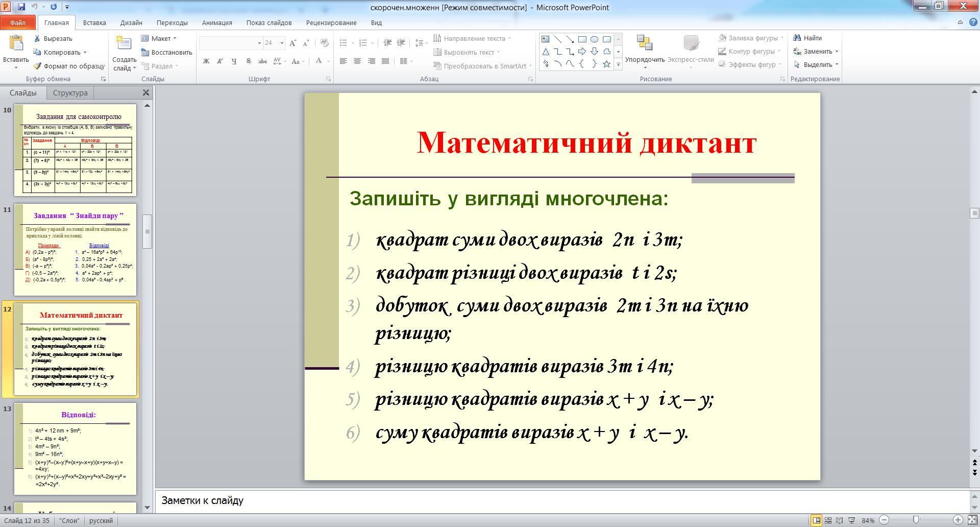Image resolution: width=980 pixels, height=527 pixels.
Task: Toggle text shadow S formatting
Action: [x=249, y=61]
